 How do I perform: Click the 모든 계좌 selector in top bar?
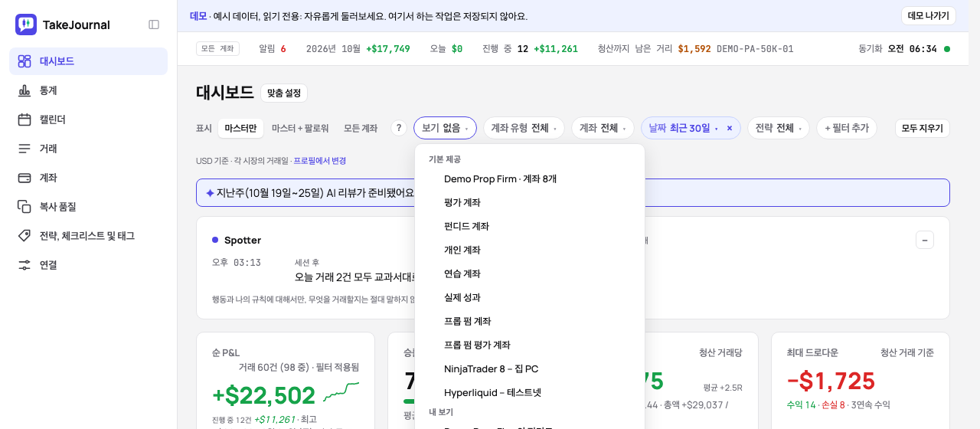[218, 49]
